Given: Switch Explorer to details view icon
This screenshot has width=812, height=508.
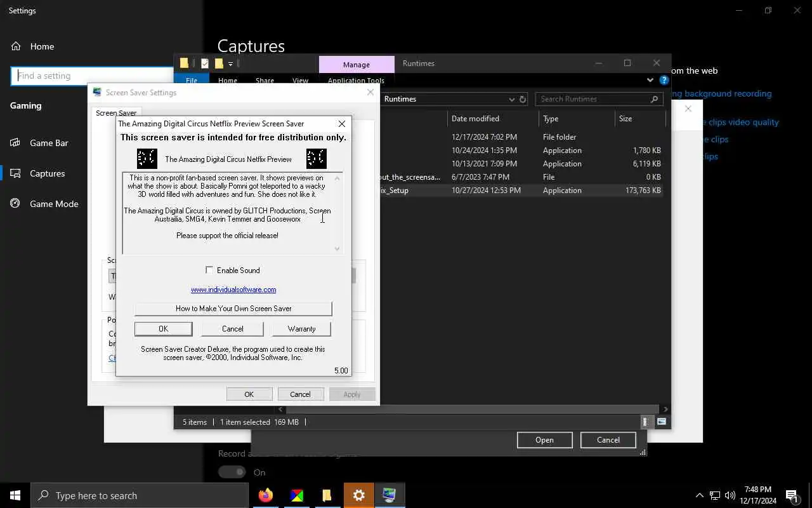Looking at the screenshot, I should point(645,422).
